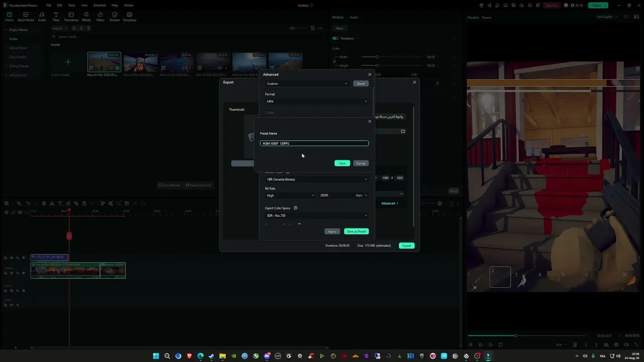Screen dimensions: 644x362
Task: Click the filter icon above media grid
Action: 312,28
